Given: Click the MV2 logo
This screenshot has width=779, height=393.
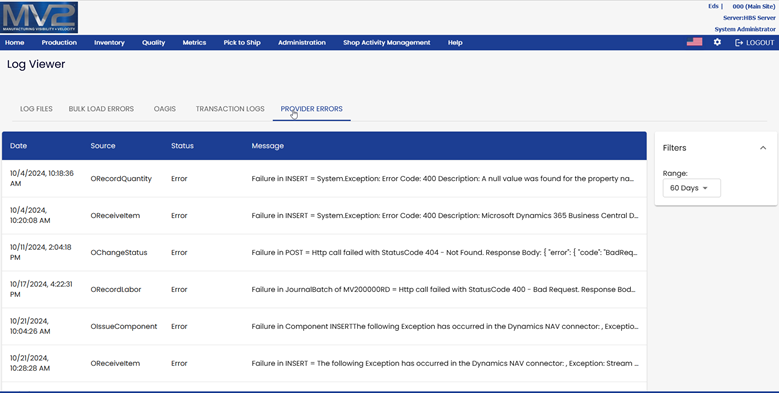Looking at the screenshot, I should point(39,17).
